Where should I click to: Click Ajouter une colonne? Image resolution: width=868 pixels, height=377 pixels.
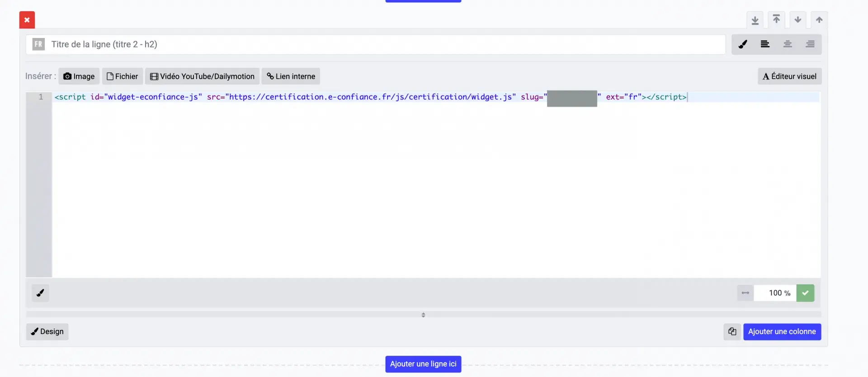782,332
